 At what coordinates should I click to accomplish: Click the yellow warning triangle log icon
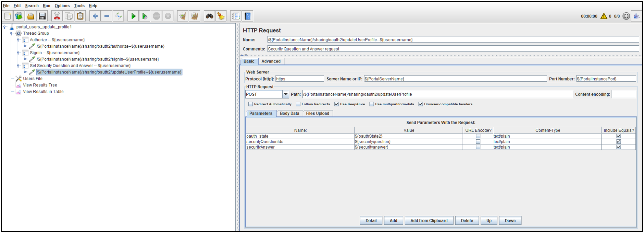604,16
